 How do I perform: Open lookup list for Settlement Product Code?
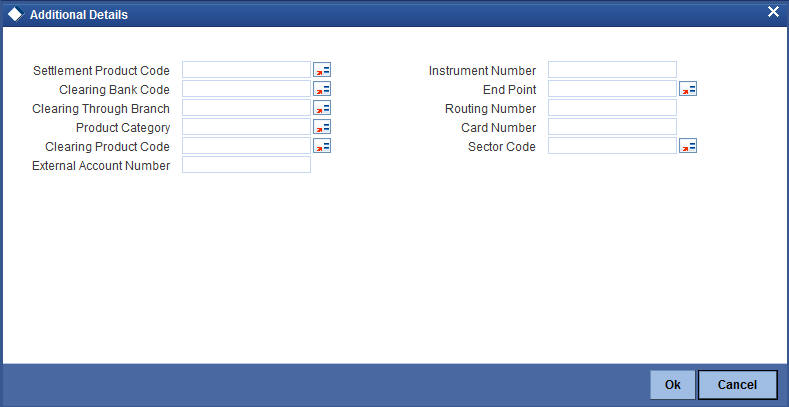[x=322, y=70]
